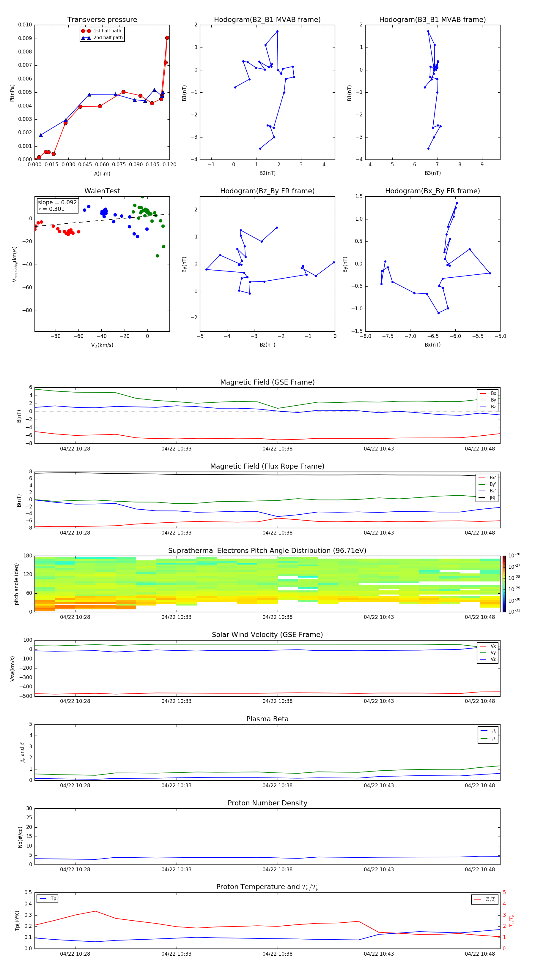Click the "Pt(nPa)" y-axis label

tap(12, 93)
